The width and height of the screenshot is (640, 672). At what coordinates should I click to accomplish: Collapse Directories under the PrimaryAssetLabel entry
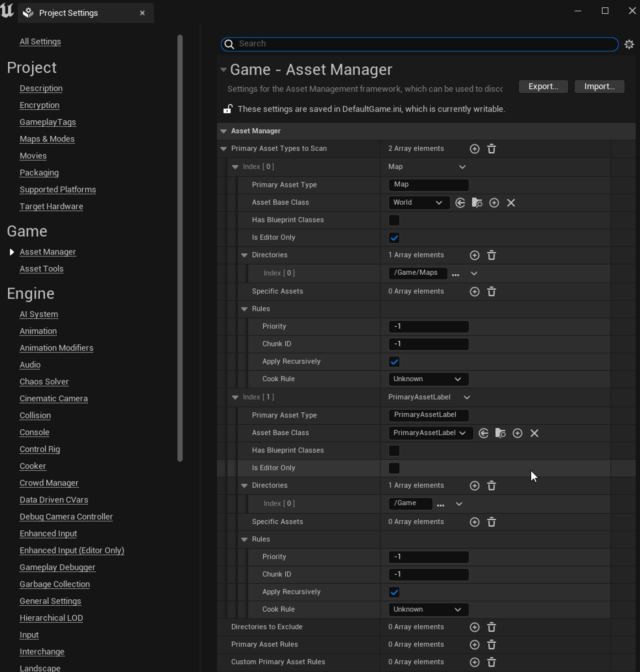[x=244, y=485]
